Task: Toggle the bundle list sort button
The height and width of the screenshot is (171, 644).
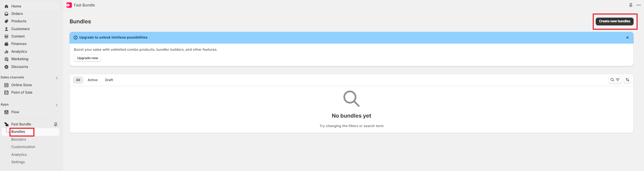Action: pyautogui.click(x=627, y=80)
